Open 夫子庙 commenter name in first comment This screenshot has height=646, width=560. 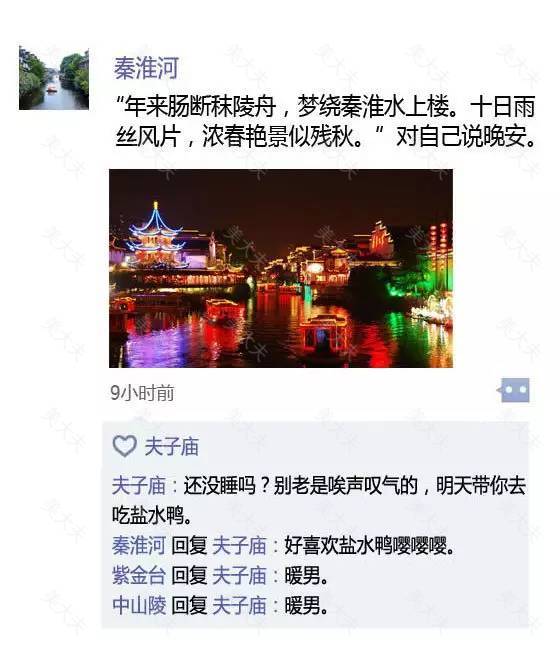(x=139, y=486)
